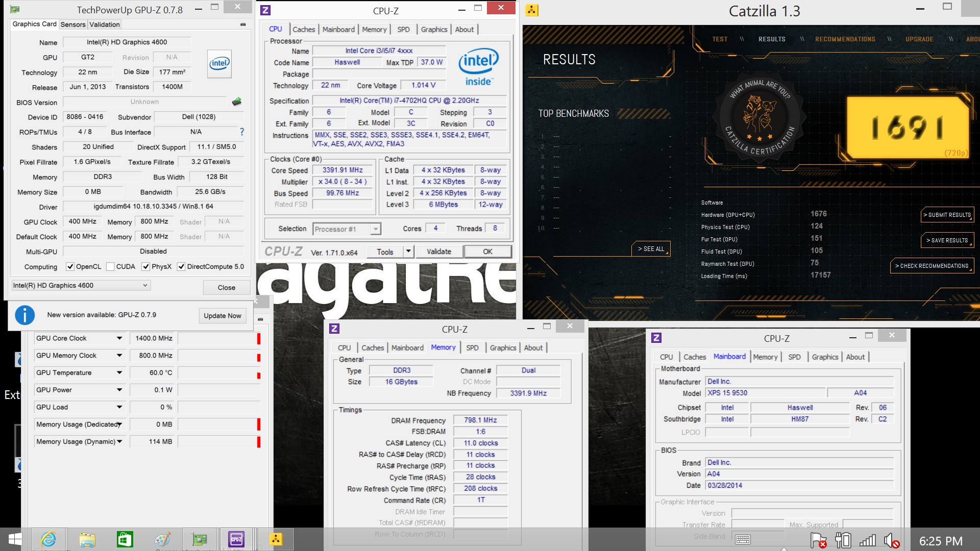Toggle the CUDA checkbox
This screenshot has width=980, height=551.
coord(110,267)
